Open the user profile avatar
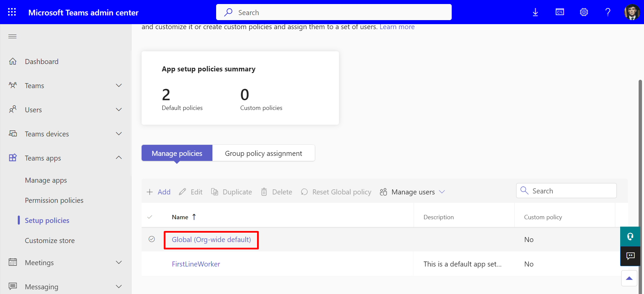The width and height of the screenshot is (644, 294). tap(632, 12)
